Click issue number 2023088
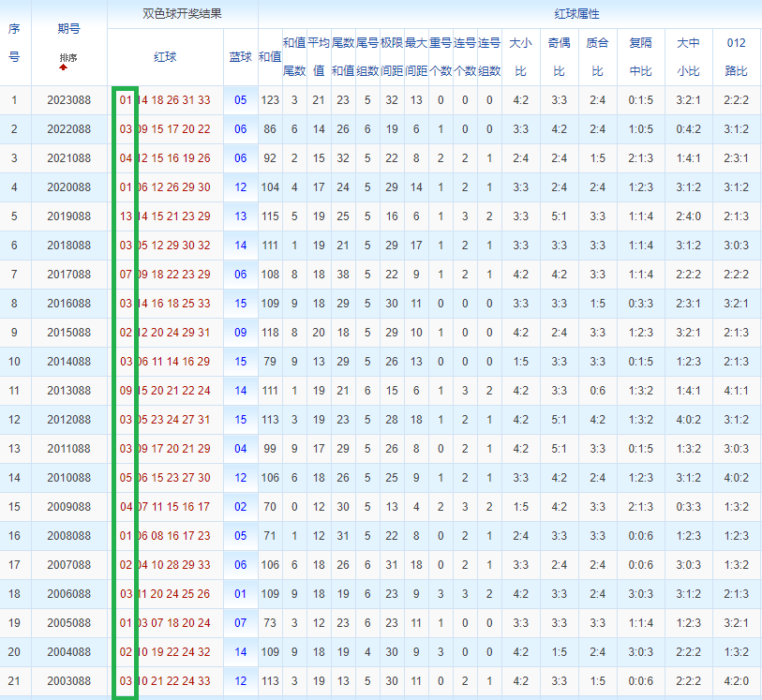 pos(69,100)
